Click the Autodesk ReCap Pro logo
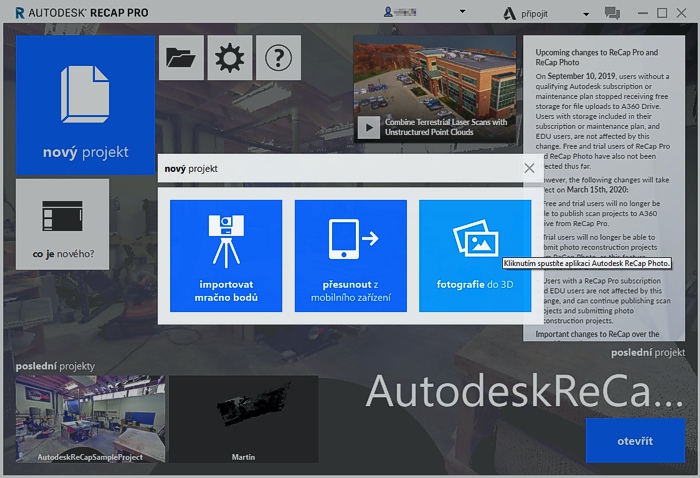This screenshot has height=478, width=700. (82, 13)
